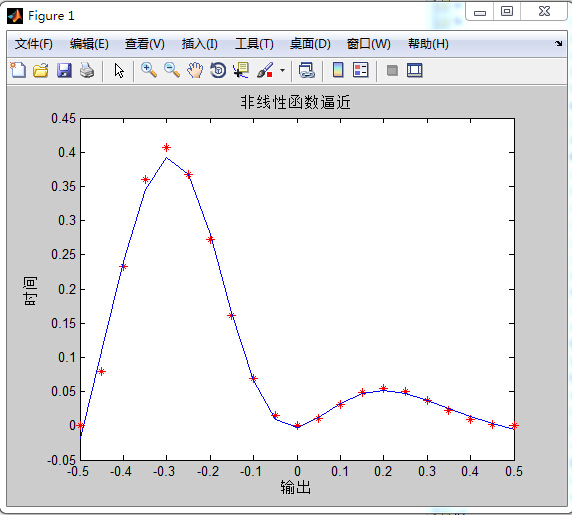
Task: Maximize the Figure 1 window
Action: click(x=507, y=12)
